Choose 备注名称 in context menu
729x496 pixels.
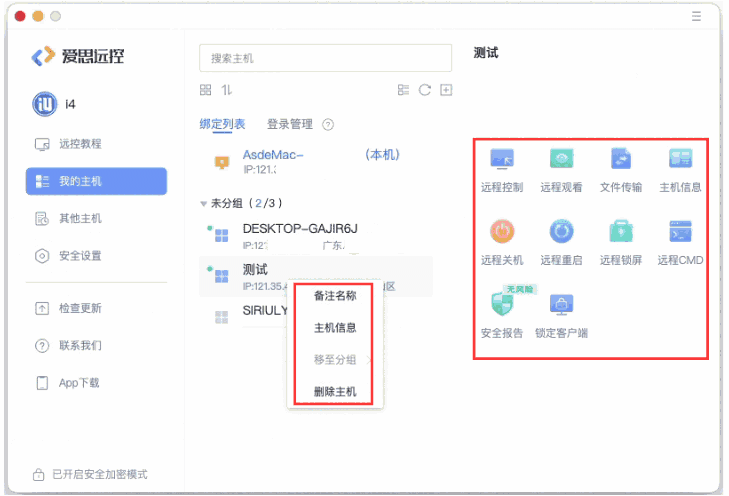click(x=335, y=296)
